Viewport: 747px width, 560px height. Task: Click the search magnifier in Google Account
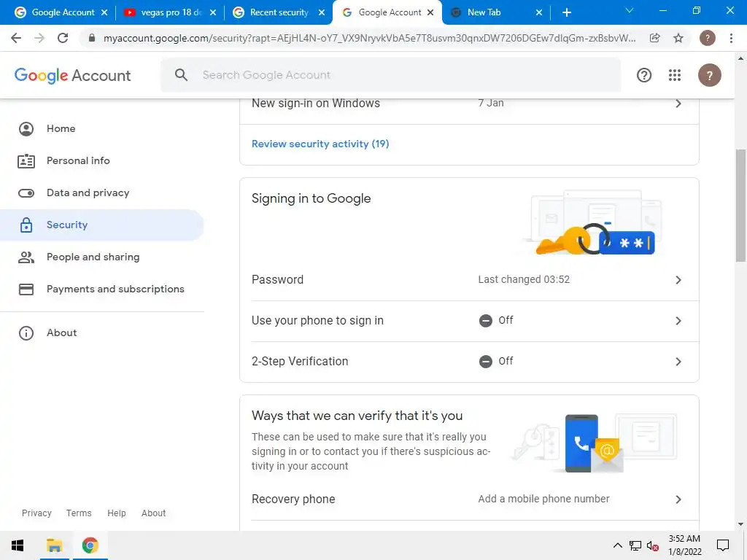click(x=181, y=75)
